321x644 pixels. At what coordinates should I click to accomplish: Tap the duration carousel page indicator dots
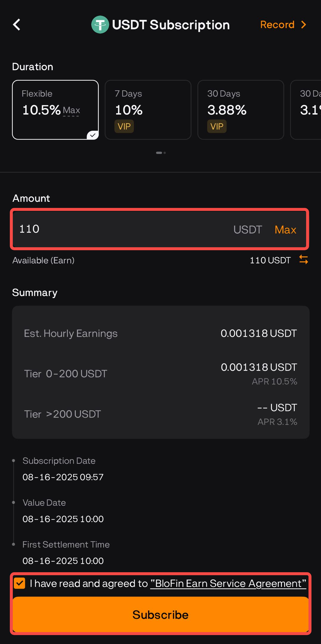(161, 153)
